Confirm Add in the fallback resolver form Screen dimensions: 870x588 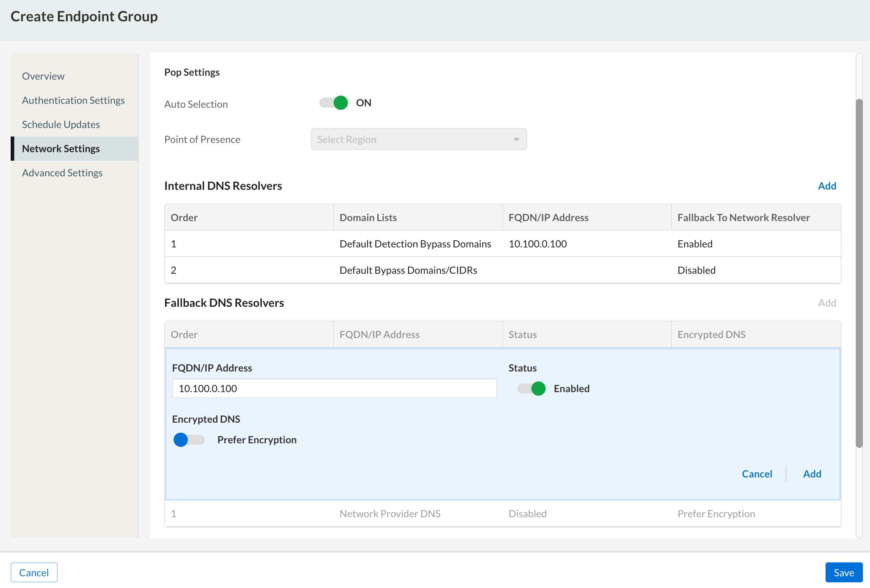(812, 474)
